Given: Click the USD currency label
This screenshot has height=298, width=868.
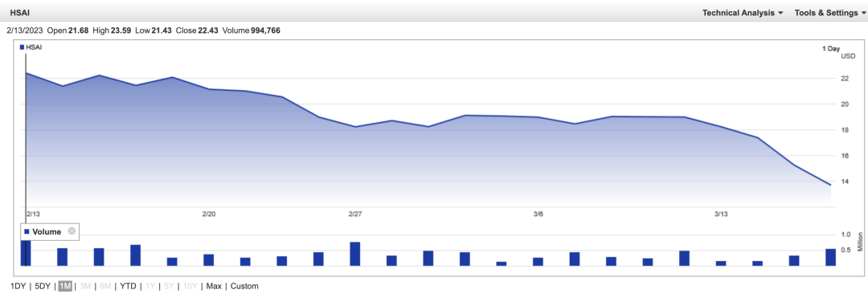Looking at the screenshot, I should coord(848,56).
